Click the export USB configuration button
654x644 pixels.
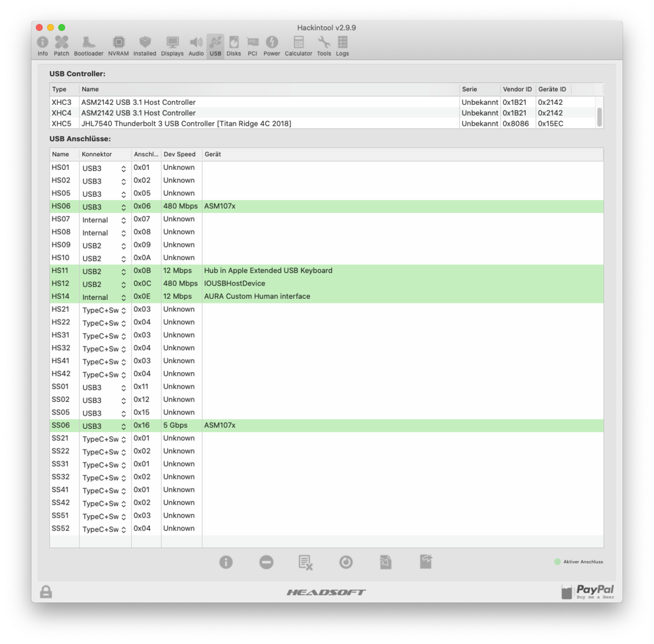pos(426,562)
